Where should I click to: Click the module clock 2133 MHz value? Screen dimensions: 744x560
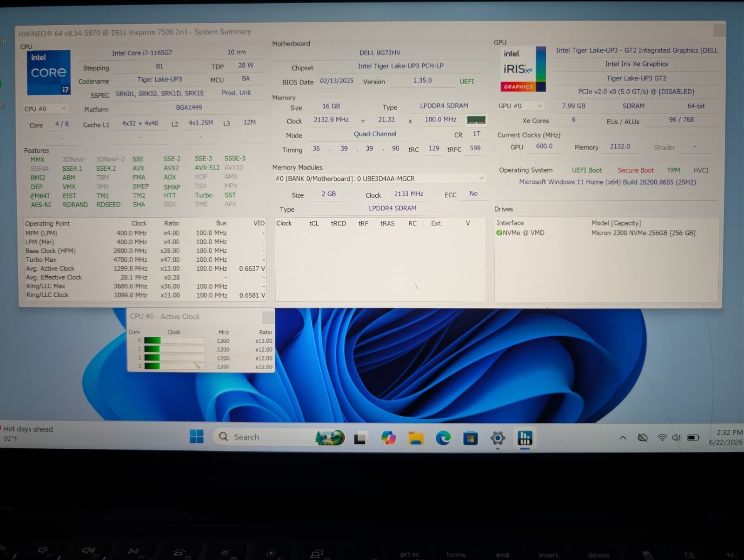click(409, 194)
